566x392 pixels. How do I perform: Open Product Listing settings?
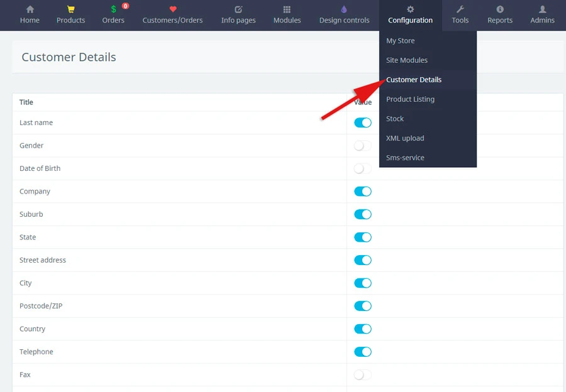(x=410, y=99)
